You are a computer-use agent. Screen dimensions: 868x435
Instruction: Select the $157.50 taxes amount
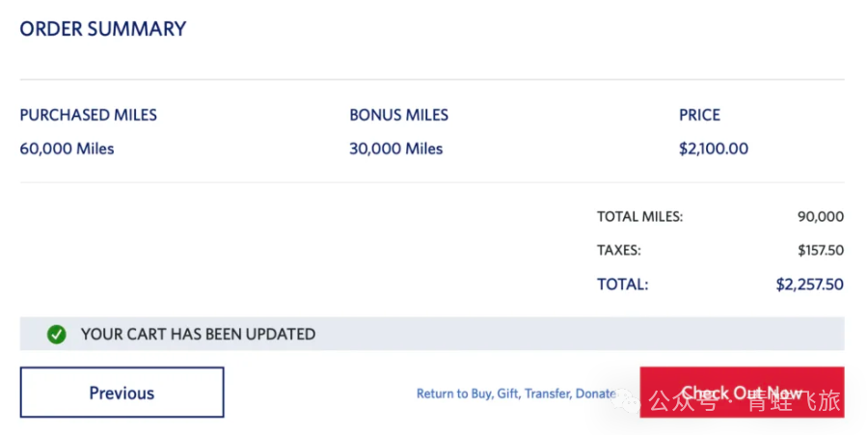(x=821, y=251)
